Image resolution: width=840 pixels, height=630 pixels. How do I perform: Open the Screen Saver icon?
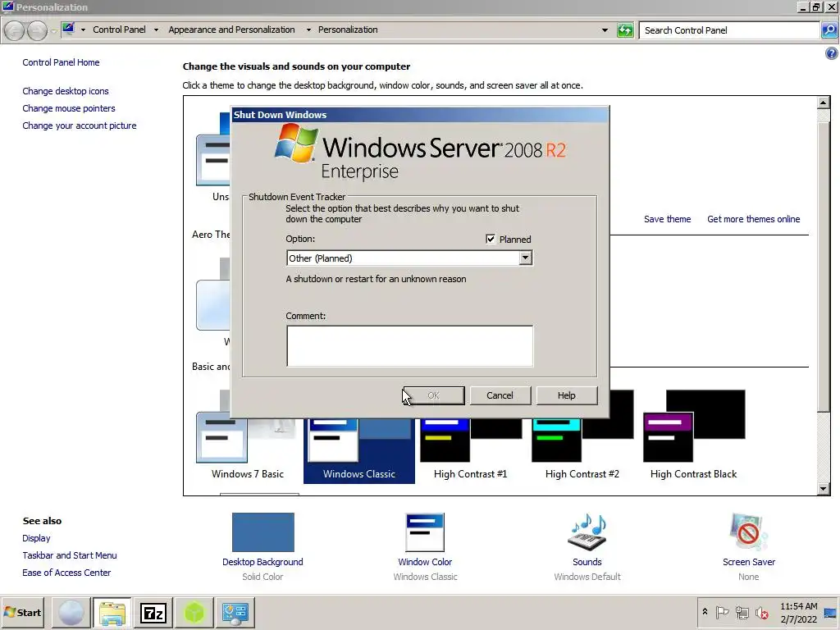tap(748, 532)
